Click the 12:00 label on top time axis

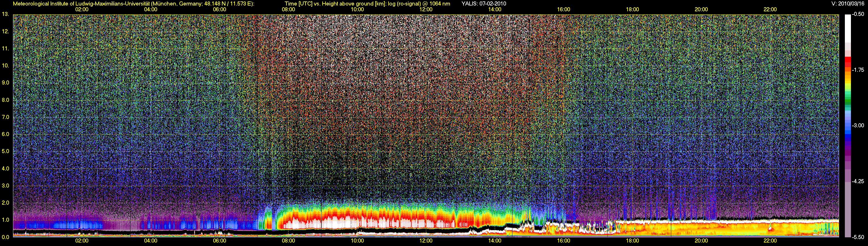pyautogui.click(x=426, y=10)
